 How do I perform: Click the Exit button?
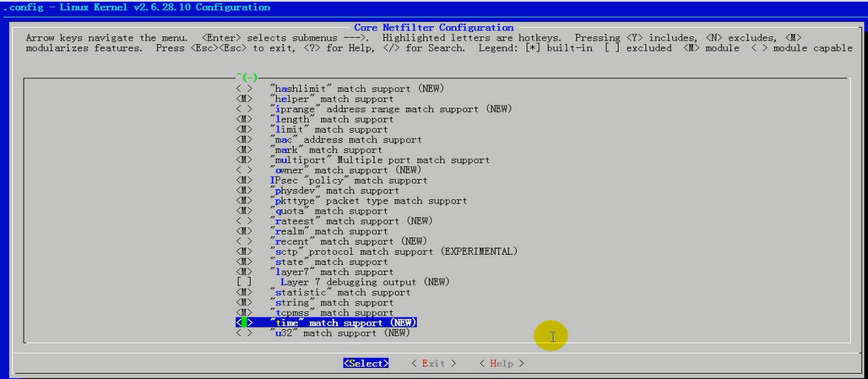pos(433,364)
